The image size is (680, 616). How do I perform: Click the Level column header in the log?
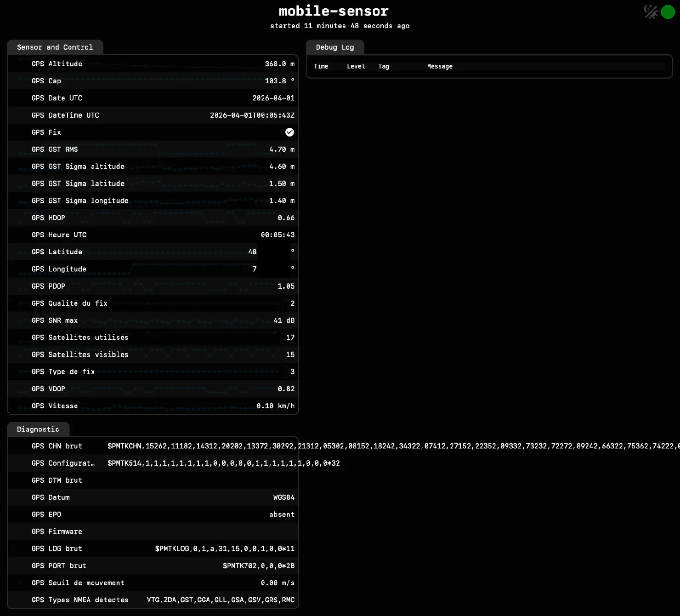tap(356, 67)
